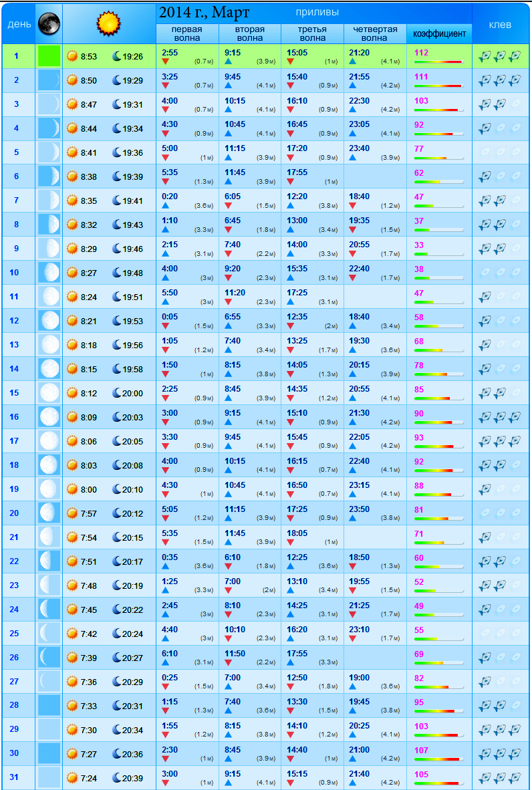Click the sunrise sun icon beside 7:57
Image resolution: width=532 pixels, height=790 pixels.
[72, 513]
